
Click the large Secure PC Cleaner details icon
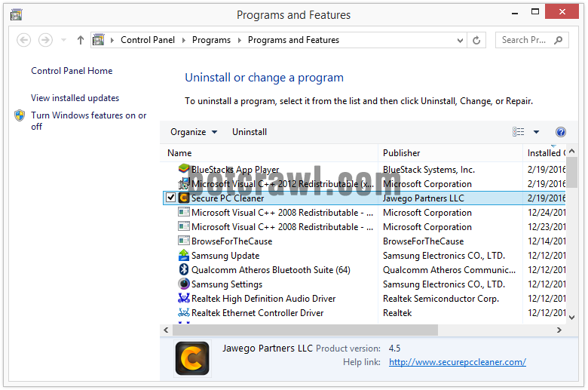[x=192, y=358]
